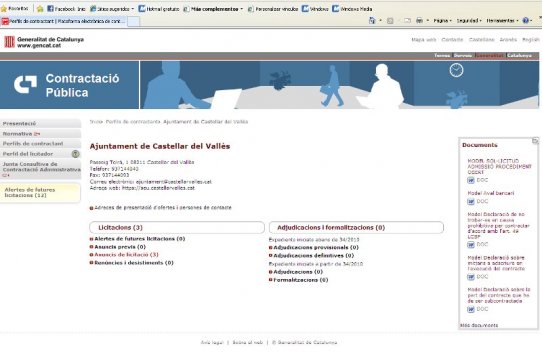Open Model Declaració sobre mitjans a adscriure
The width and height of the screenshot is (542, 361).
tap(496, 263)
